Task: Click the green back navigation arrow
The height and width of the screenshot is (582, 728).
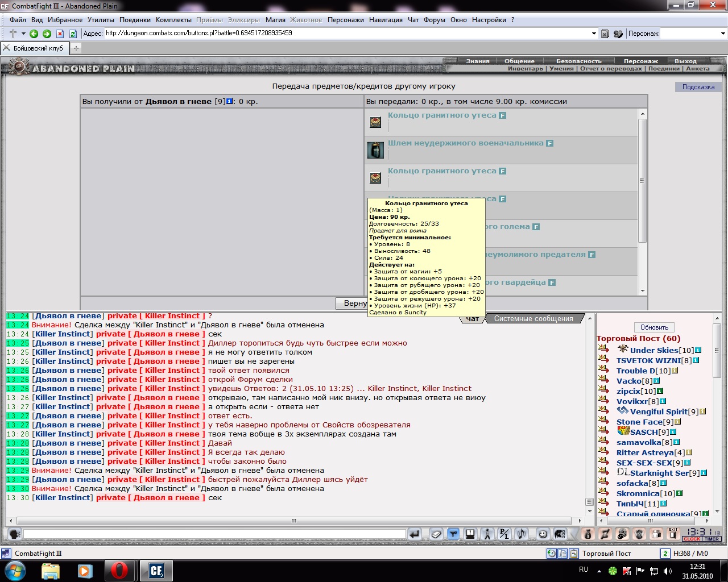Action: pyautogui.click(x=34, y=34)
